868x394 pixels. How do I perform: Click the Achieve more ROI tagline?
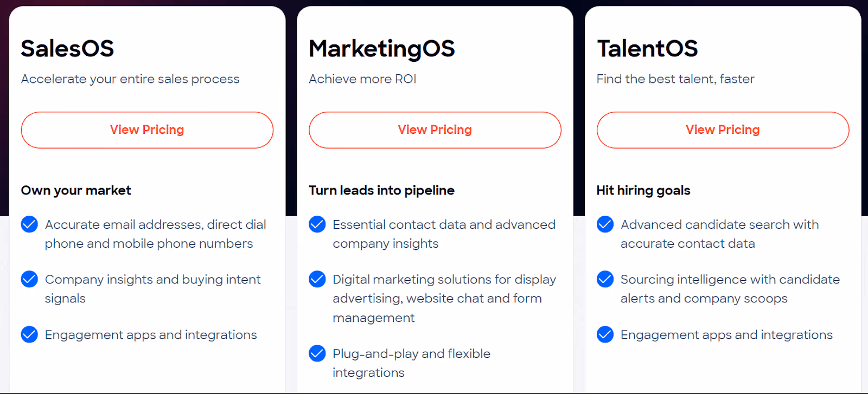[362, 79]
